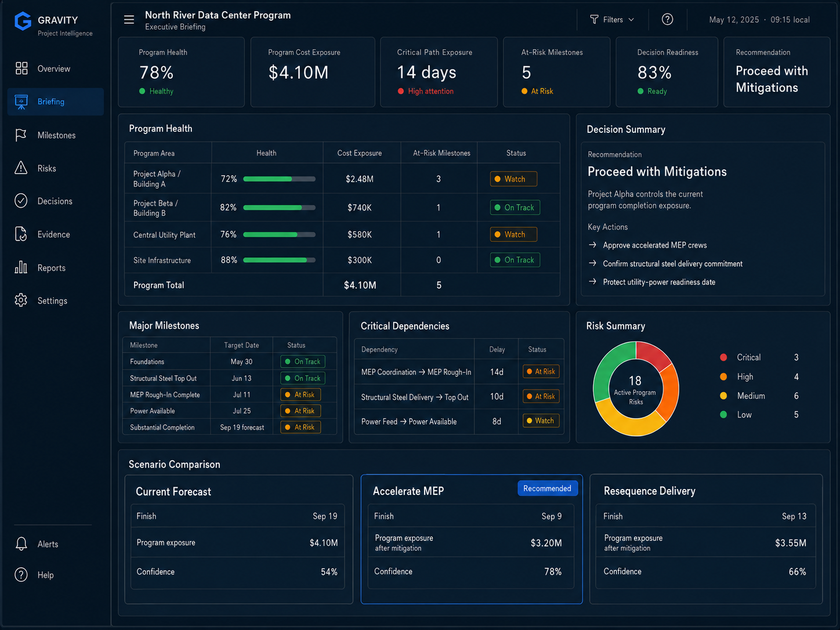This screenshot has width=840, height=630.
Task: Click the Overview grid icon
Action: click(x=21, y=68)
